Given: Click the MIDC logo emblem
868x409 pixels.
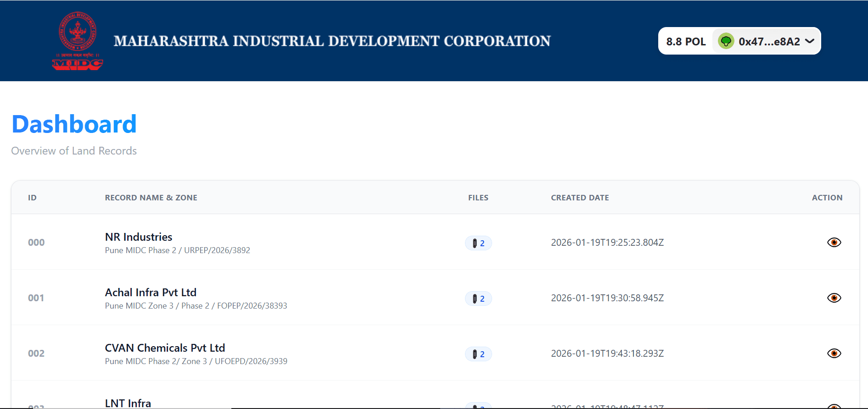Looking at the screenshot, I should (77, 41).
